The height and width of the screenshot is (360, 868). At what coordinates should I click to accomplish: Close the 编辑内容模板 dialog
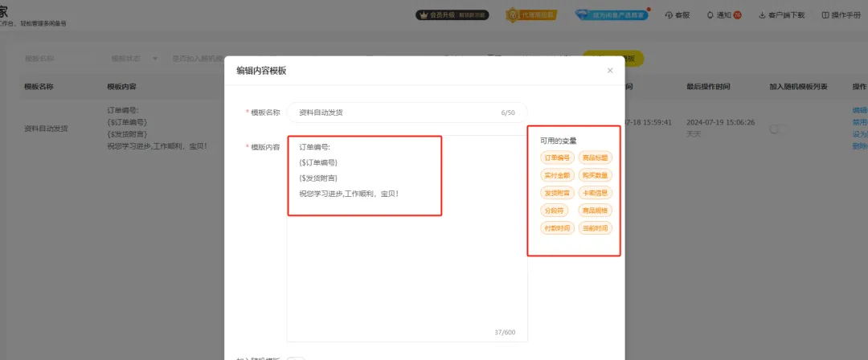click(610, 71)
